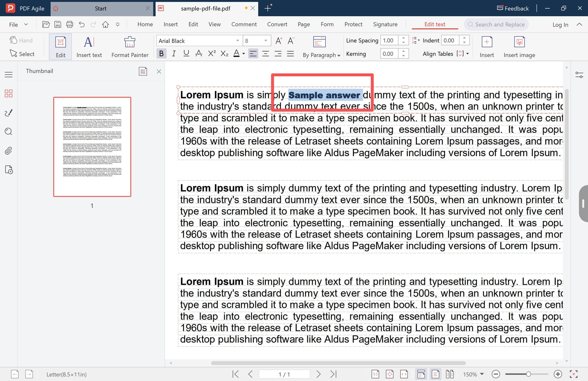The width and height of the screenshot is (588, 381).
Task: Open the Arial Black font family dropdown
Action: pyautogui.click(x=237, y=41)
